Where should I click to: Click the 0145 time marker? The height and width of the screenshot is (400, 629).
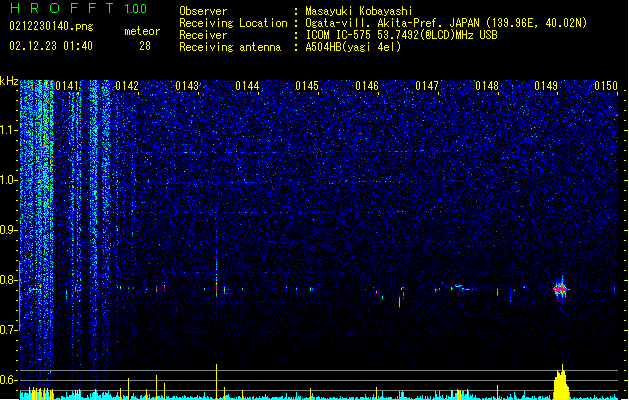(307, 86)
